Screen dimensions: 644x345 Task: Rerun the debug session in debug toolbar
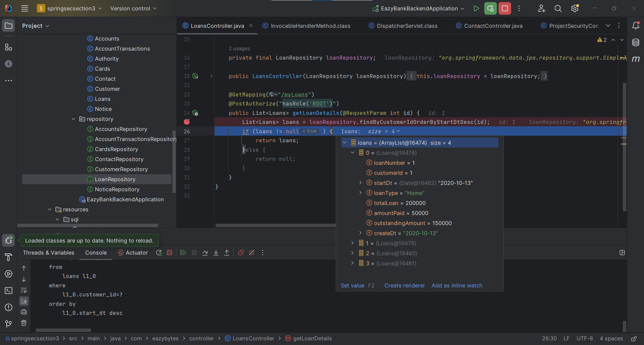159,253
